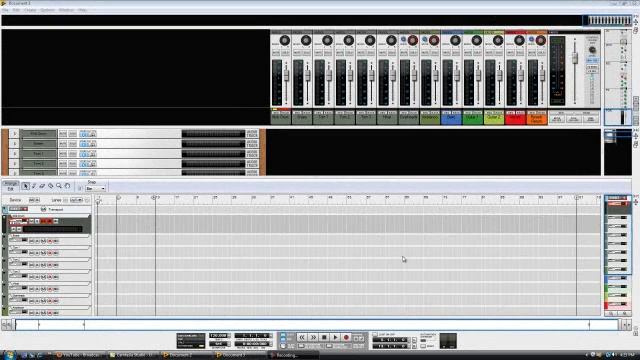This screenshot has width=640, height=360.
Task: Solo the red Vocals mixer channel
Action: coord(520,53)
